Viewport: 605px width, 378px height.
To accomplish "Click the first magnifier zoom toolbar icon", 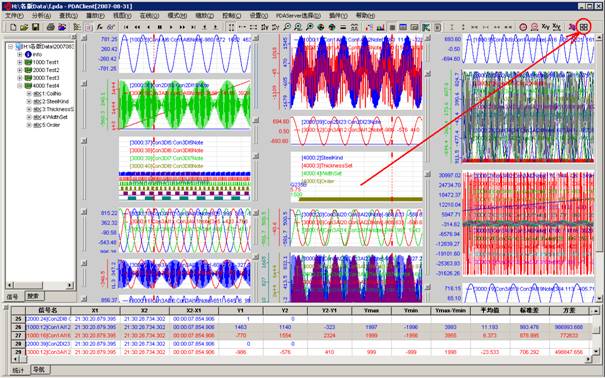I will pyautogui.click(x=287, y=27).
